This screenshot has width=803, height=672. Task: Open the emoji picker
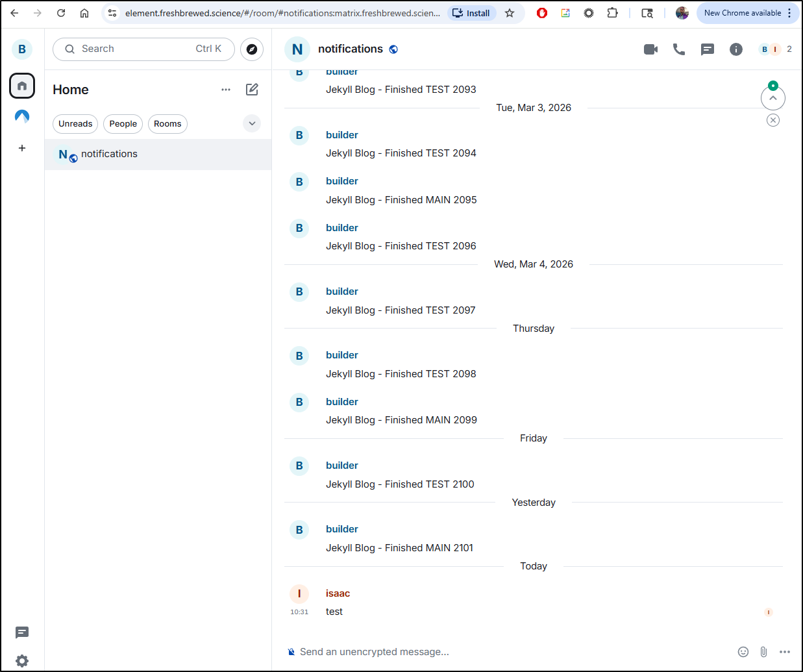(x=743, y=652)
